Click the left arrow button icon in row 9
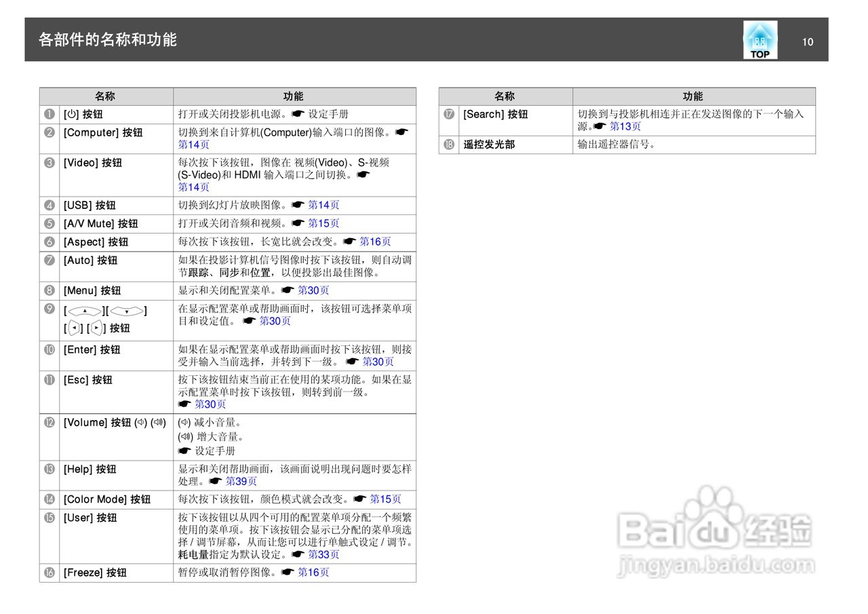The width and height of the screenshot is (868, 614). (x=74, y=328)
